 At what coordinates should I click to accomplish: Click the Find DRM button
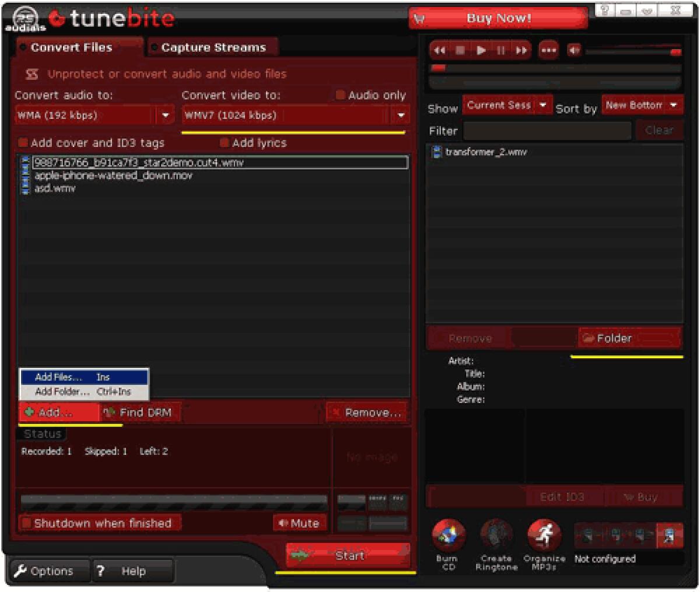tap(141, 412)
